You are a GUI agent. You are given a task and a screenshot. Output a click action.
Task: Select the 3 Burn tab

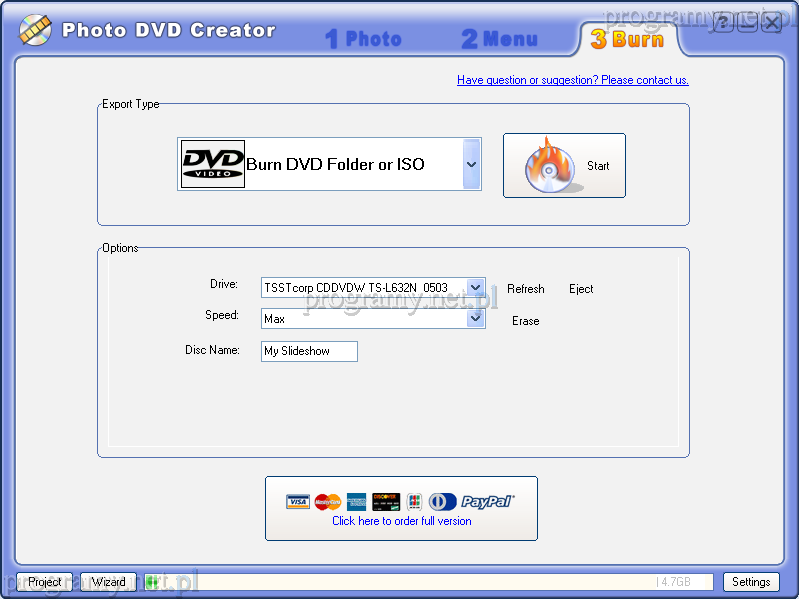(627, 39)
